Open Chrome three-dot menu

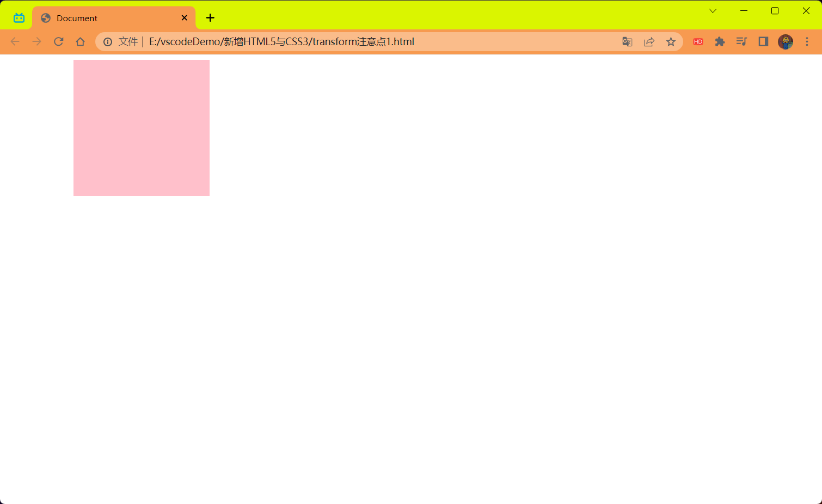click(x=807, y=42)
